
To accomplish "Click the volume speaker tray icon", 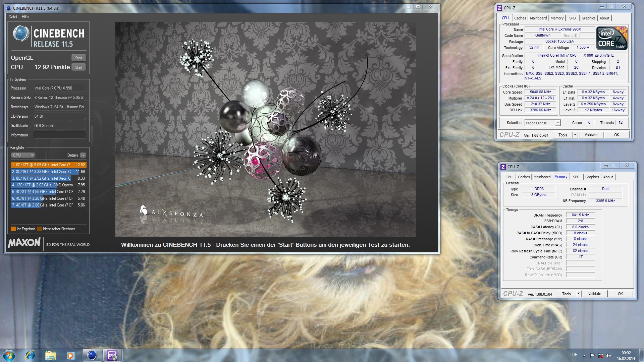I will (x=608, y=356).
